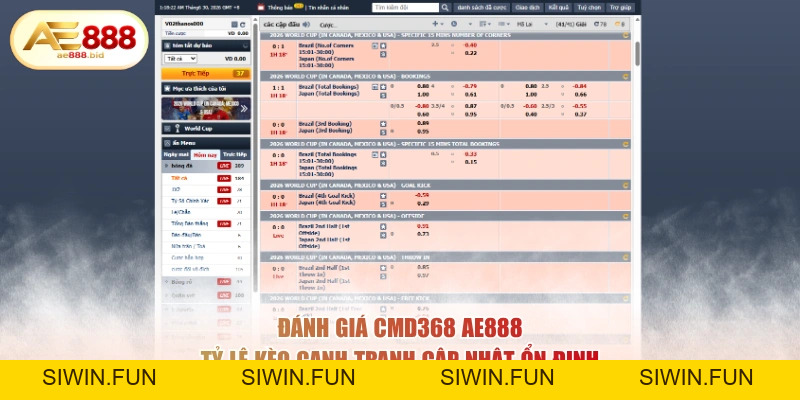This screenshot has height=400, width=800.
Task: Open the layout view dropdown in toolbar
Action: [x=485, y=24]
